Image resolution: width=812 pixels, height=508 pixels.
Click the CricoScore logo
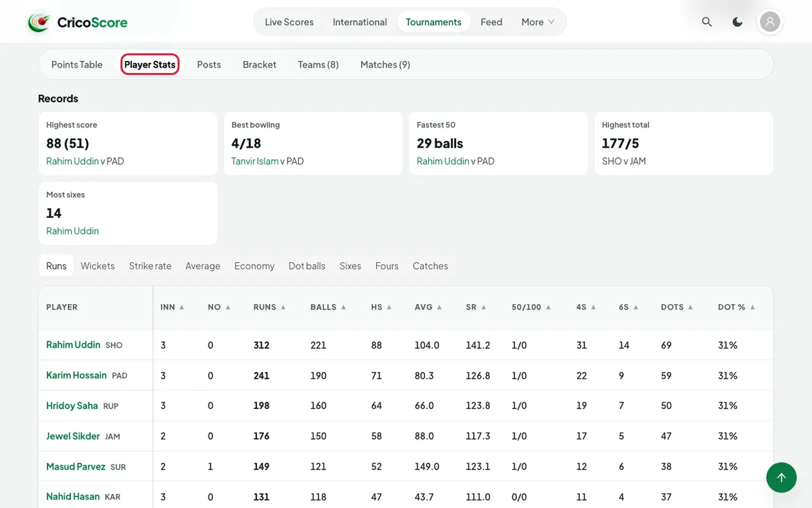[77, 22]
